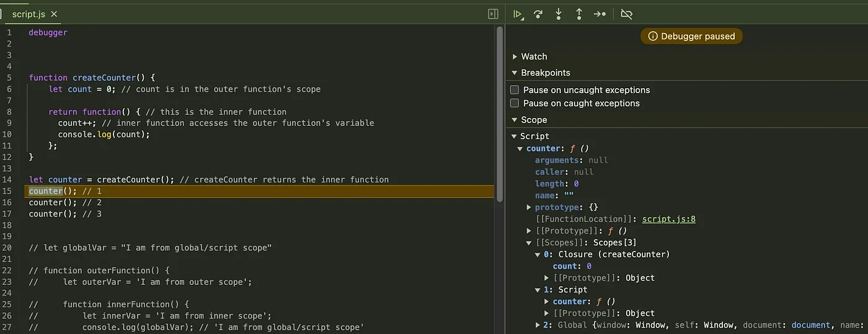Deactivate breakpoints icon

[x=627, y=14]
